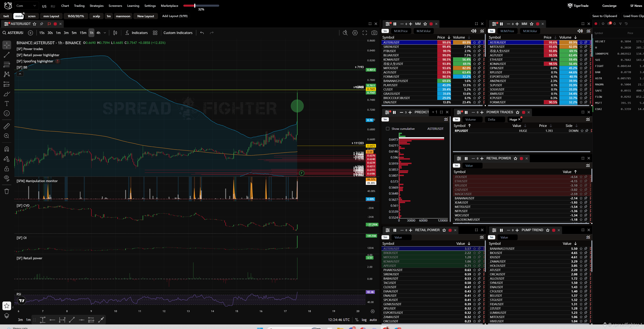Open the TigerTrade link
This screenshot has height=329, width=644.
tap(578, 6)
